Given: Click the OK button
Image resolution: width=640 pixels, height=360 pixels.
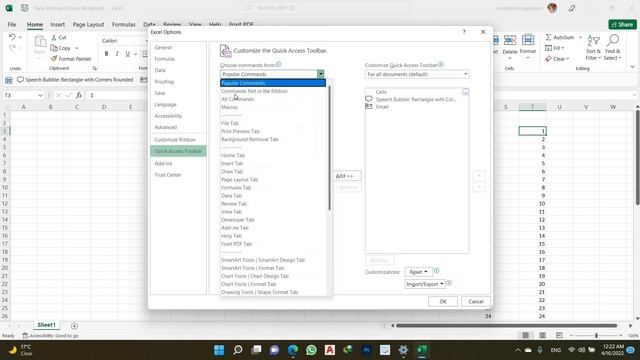Looking at the screenshot, I should point(443,302).
